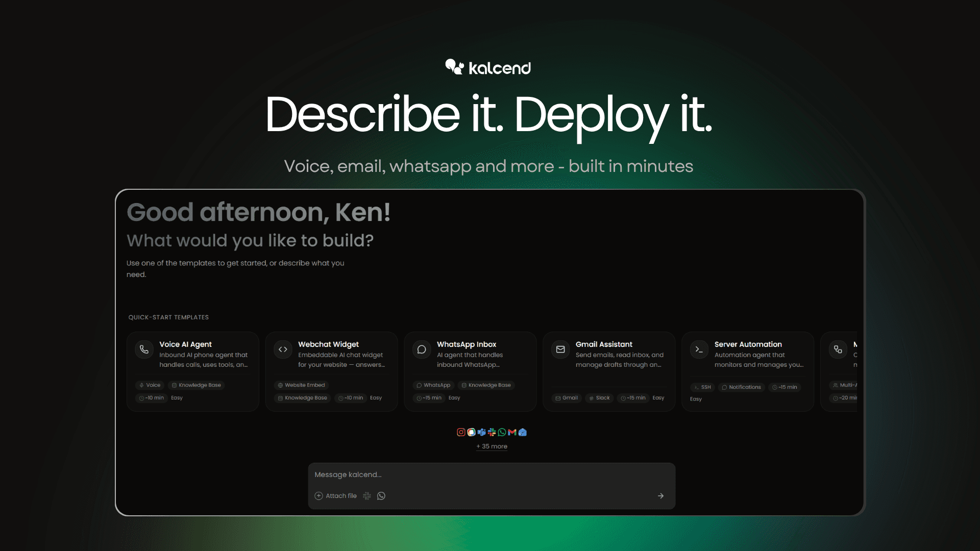Click Easy label on Server Automation card
The height and width of the screenshot is (551, 980).
click(696, 399)
